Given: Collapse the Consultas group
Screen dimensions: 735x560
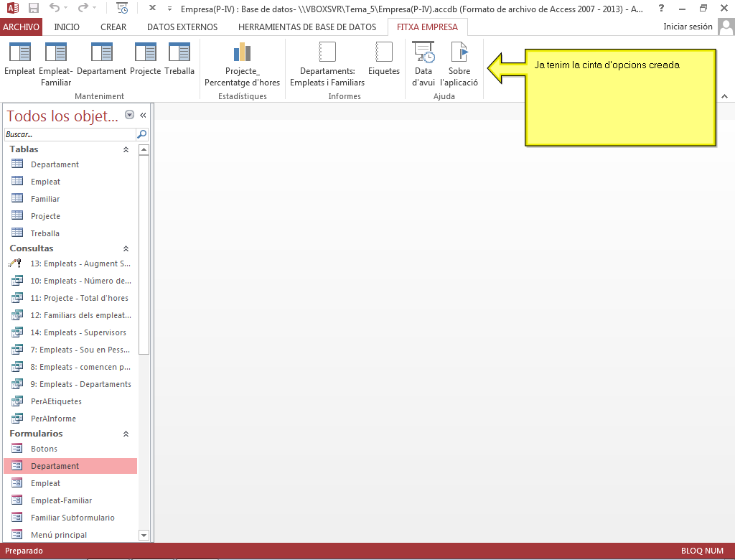Looking at the screenshot, I should point(126,248).
